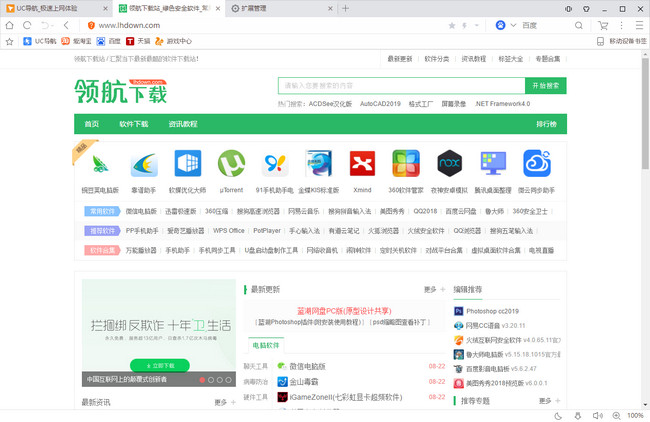This screenshot has width=650, height=422.
Task: Open the hamburger menu icon
Action: click(x=639, y=26)
